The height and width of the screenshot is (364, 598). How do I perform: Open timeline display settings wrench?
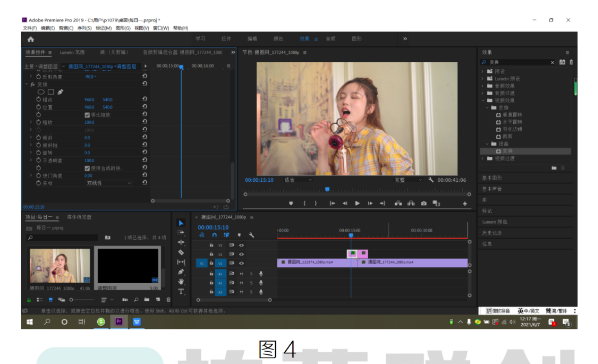click(251, 235)
